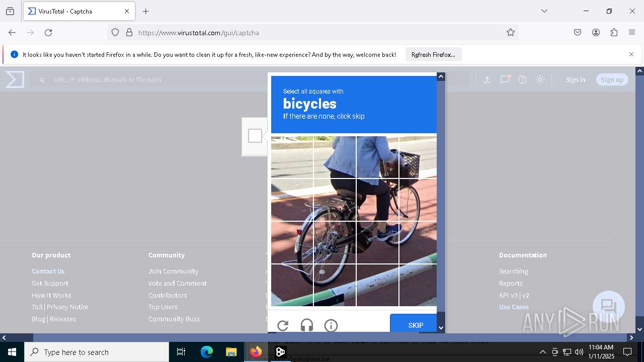Toggle light/dark theme sun icon
The height and width of the screenshot is (362, 644).
coord(540,79)
